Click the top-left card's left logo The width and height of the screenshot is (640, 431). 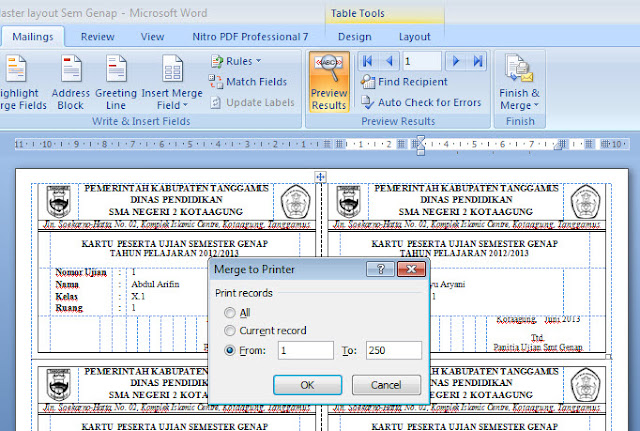click(59, 201)
